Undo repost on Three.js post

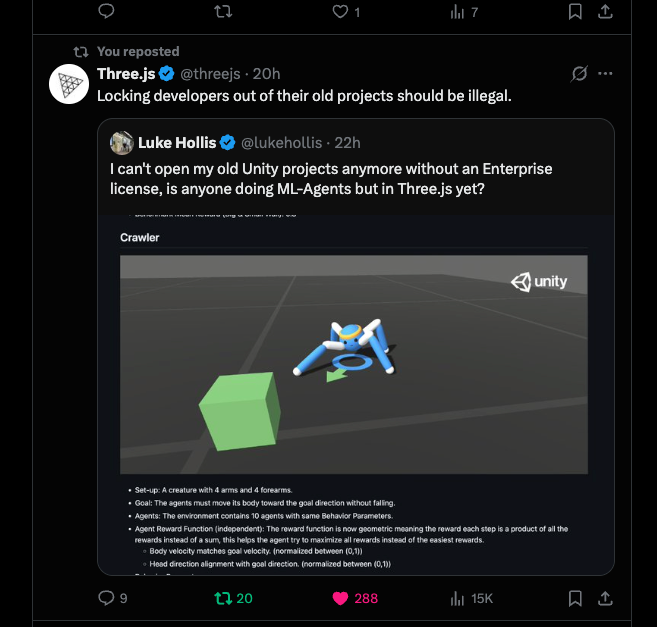pos(223,598)
